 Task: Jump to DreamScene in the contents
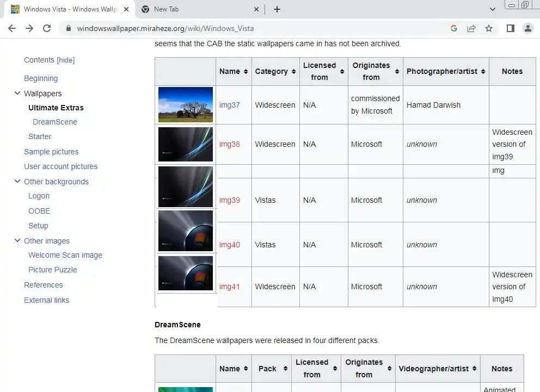[55, 122]
